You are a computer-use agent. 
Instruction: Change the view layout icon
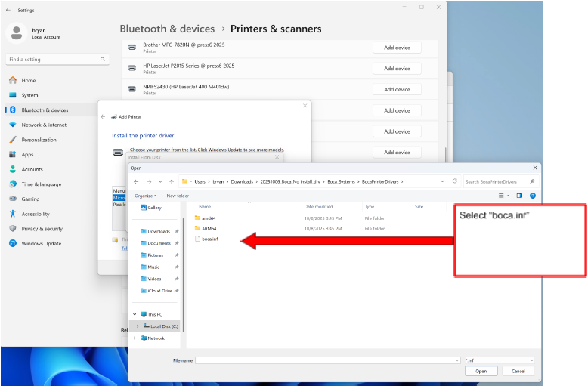tap(503, 196)
